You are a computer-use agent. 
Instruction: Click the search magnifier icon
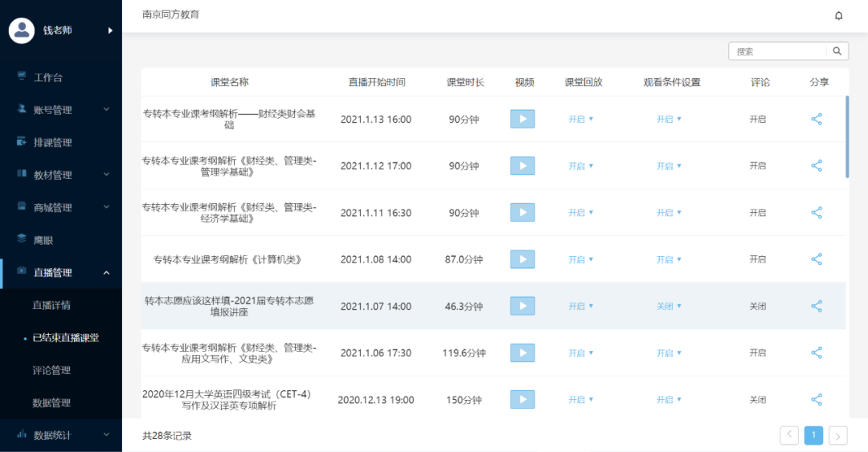click(x=837, y=51)
